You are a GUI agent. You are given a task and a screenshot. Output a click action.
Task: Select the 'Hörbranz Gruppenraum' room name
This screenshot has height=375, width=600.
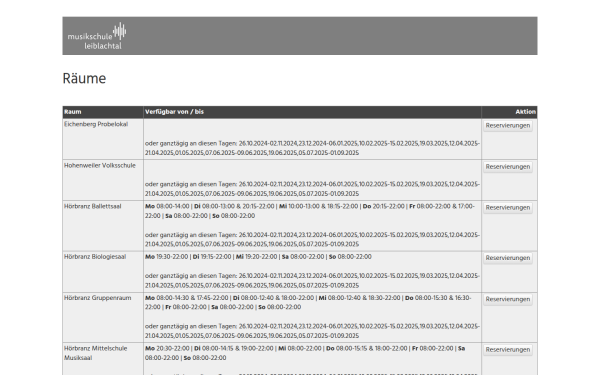click(x=98, y=298)
